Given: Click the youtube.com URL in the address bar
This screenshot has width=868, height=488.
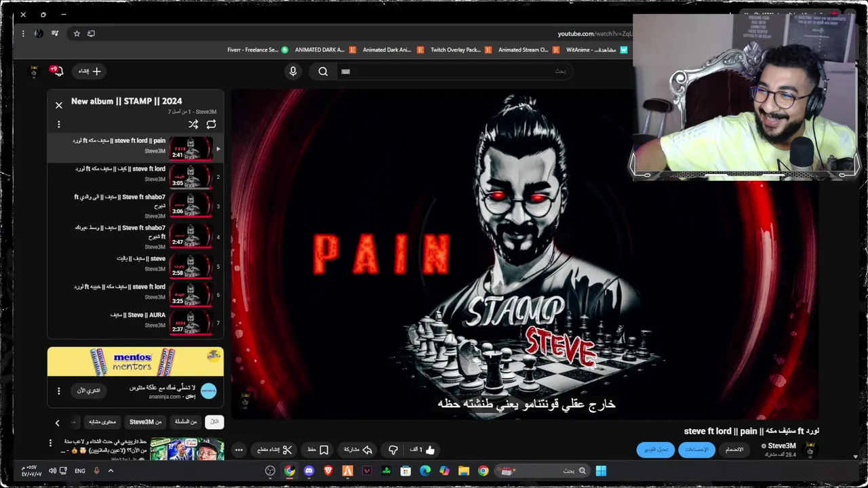Looking at the screenshot, I should click(595, 34).
